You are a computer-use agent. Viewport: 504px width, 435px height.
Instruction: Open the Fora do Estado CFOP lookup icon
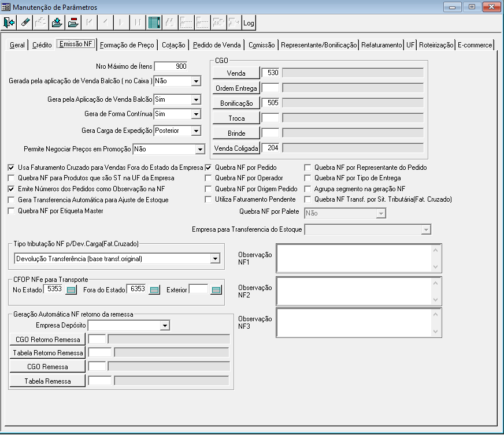coord(154,290)
